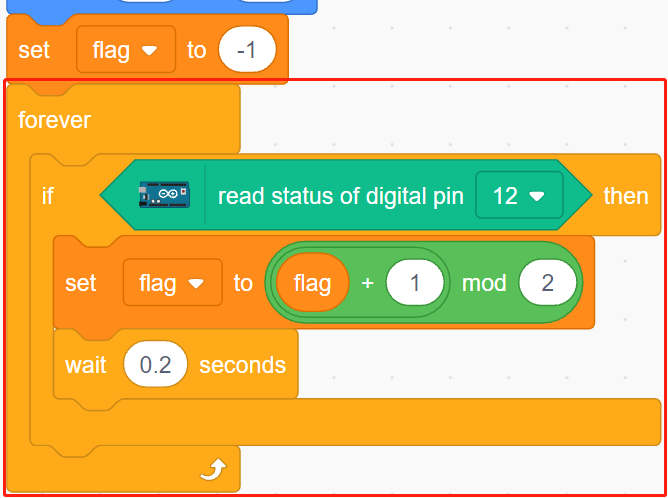
Task: Select the forever block label
Action: click(x=54, y=120)
